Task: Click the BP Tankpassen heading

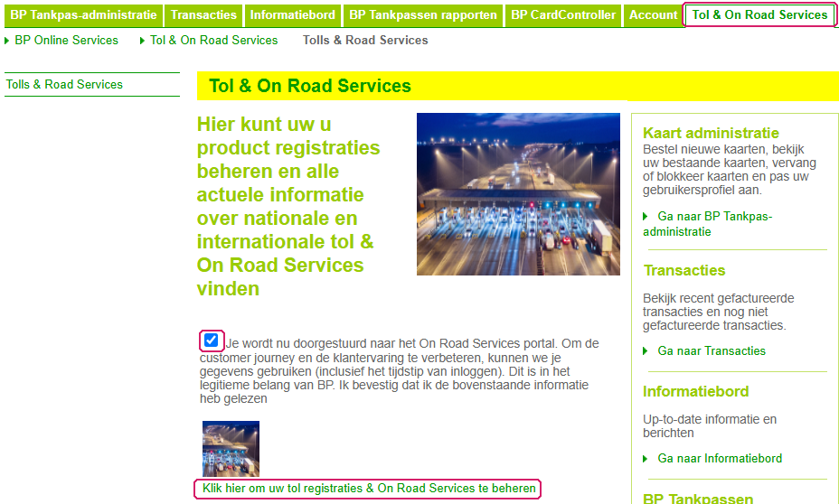Action: [x=698, y=498]
